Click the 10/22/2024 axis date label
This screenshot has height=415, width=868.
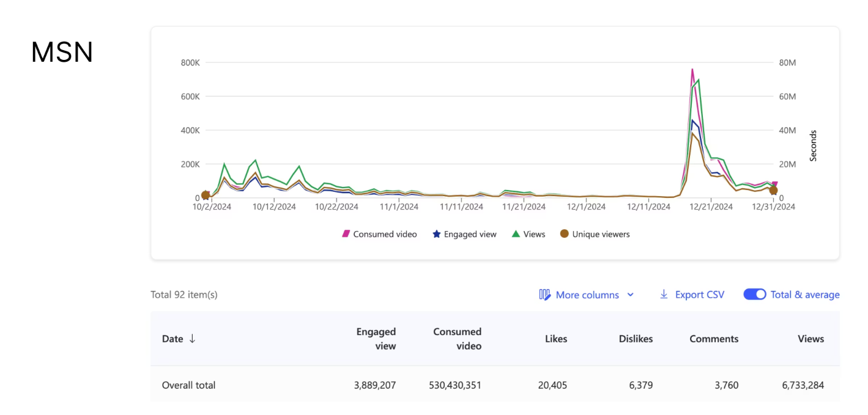[336, 207]
